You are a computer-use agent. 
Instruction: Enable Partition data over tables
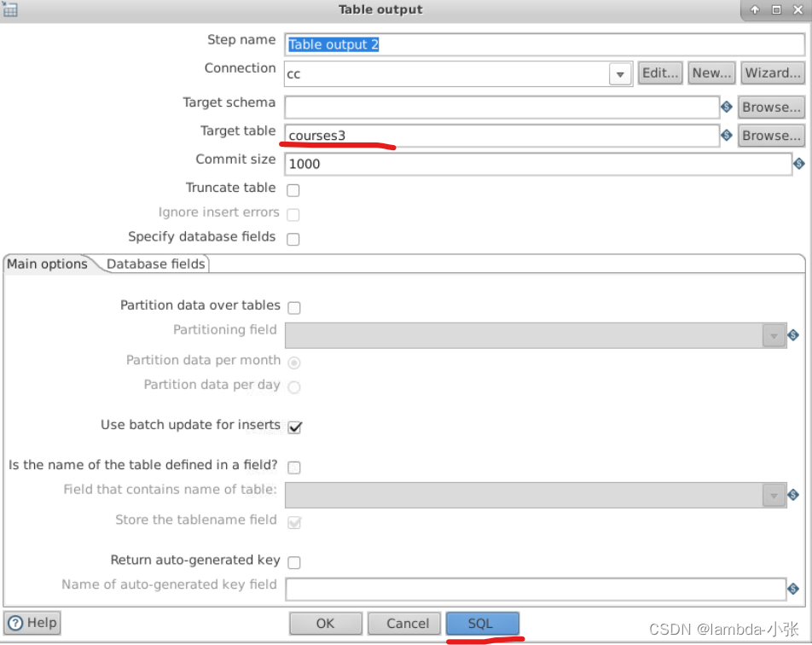(294, 308)
